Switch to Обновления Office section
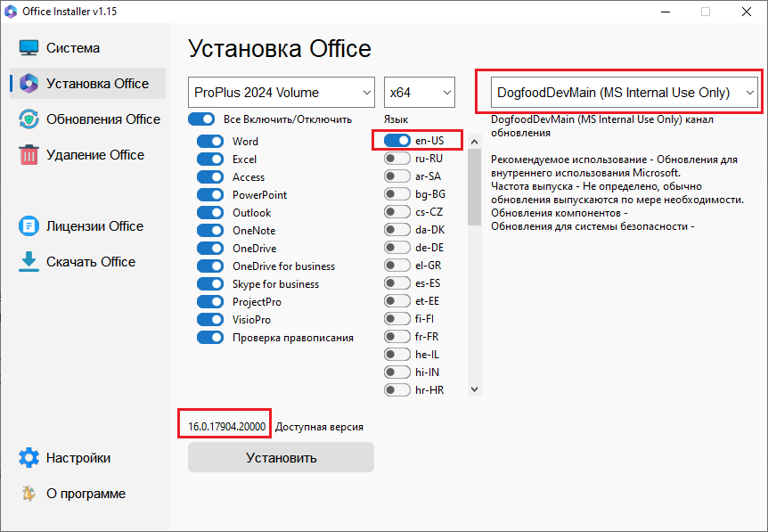This screenshot has width=768, height=532. 87,119
